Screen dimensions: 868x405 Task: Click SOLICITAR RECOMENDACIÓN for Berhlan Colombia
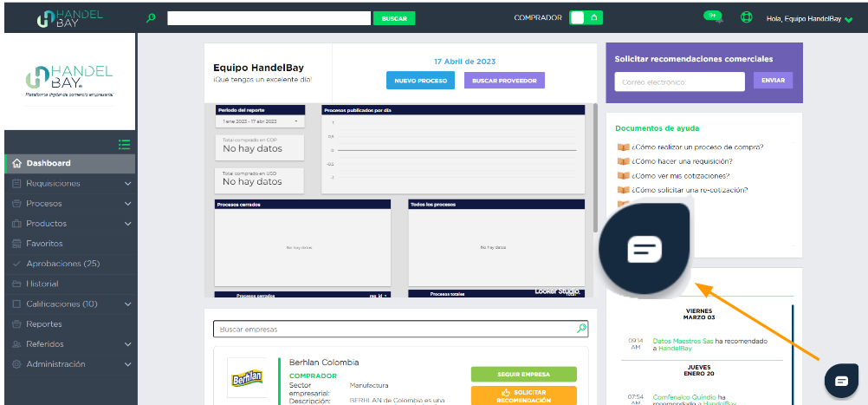524,395
